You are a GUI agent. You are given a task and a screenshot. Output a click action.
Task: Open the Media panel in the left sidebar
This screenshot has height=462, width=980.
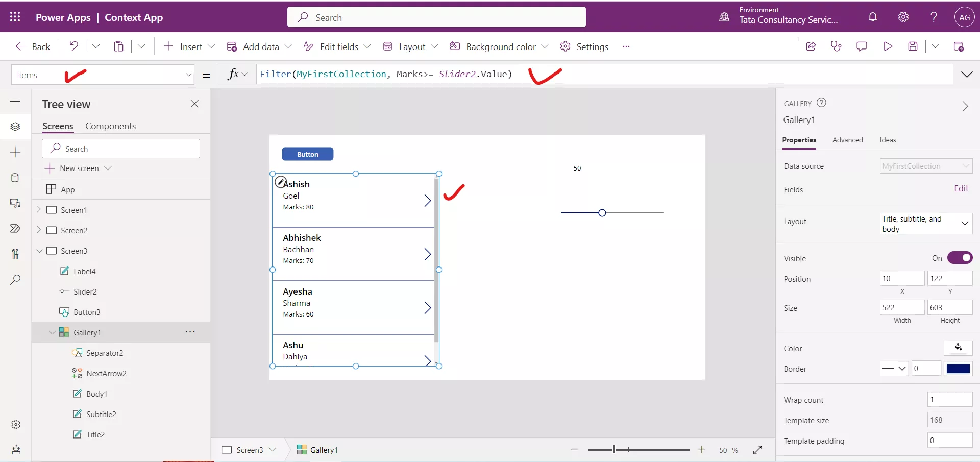(15, 203)
